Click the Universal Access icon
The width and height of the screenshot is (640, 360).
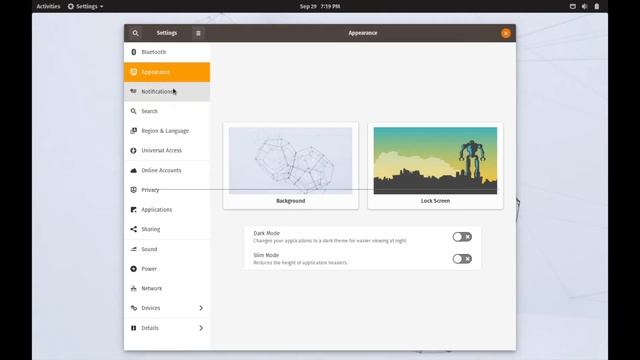[x=133, y=151]
